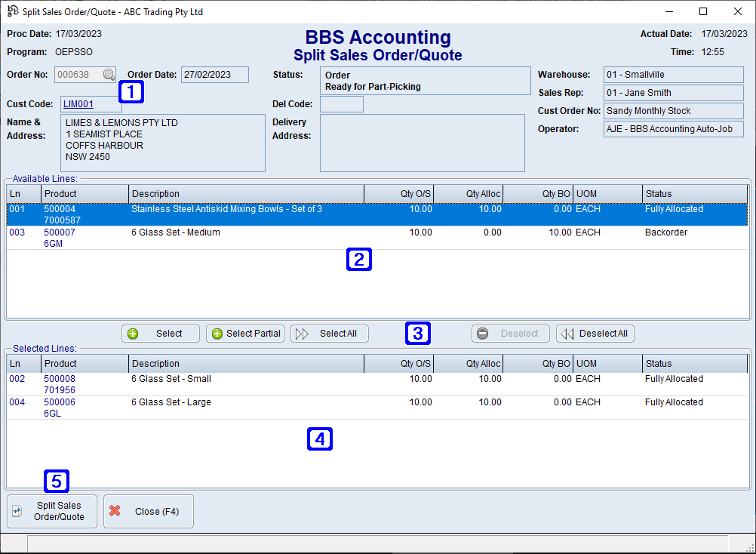
Task: Click the Order Date field
Action: (x=214, y=74)
